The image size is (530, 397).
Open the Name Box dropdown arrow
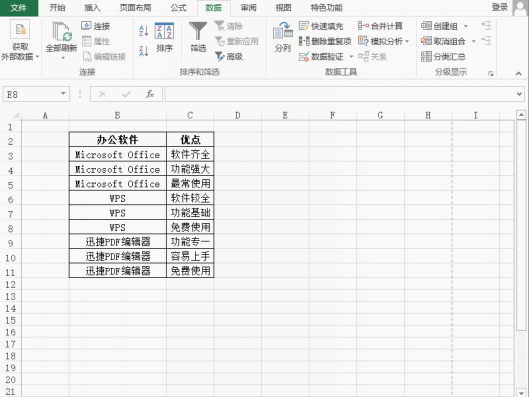click(63, 94)
